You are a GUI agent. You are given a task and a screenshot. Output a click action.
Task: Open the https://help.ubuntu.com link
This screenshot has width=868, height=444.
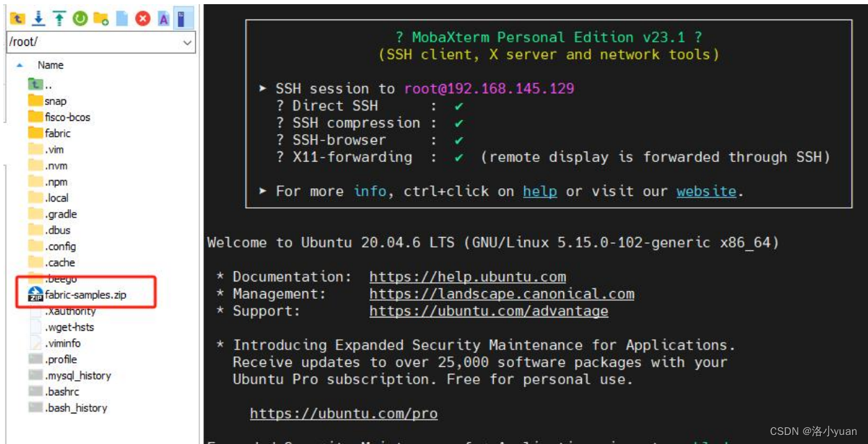[467, 277]
